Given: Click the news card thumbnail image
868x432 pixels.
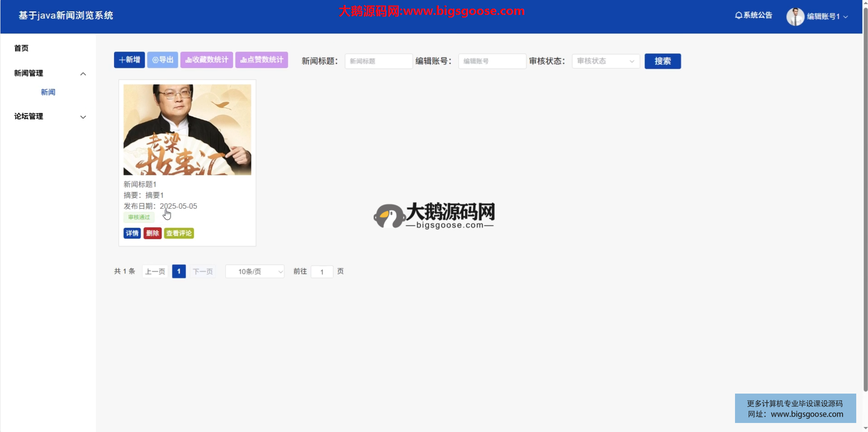Looking at the screenshot, I should (x=187, y=130).
